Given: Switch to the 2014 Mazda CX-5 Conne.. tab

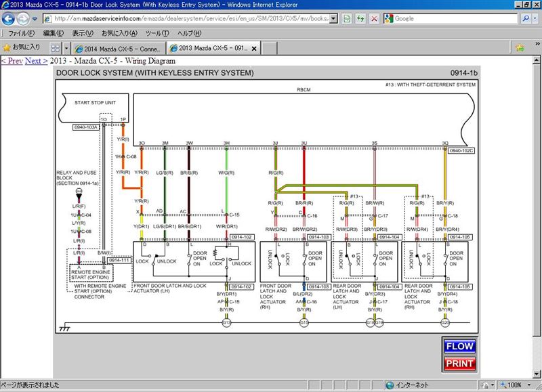Looking at the screenshot, I should pyautogui.click(x=119, y=49).
